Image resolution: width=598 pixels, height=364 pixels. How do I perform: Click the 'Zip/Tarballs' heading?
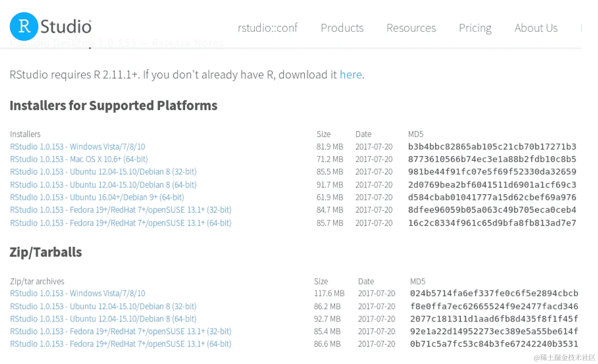click(46, 252)
